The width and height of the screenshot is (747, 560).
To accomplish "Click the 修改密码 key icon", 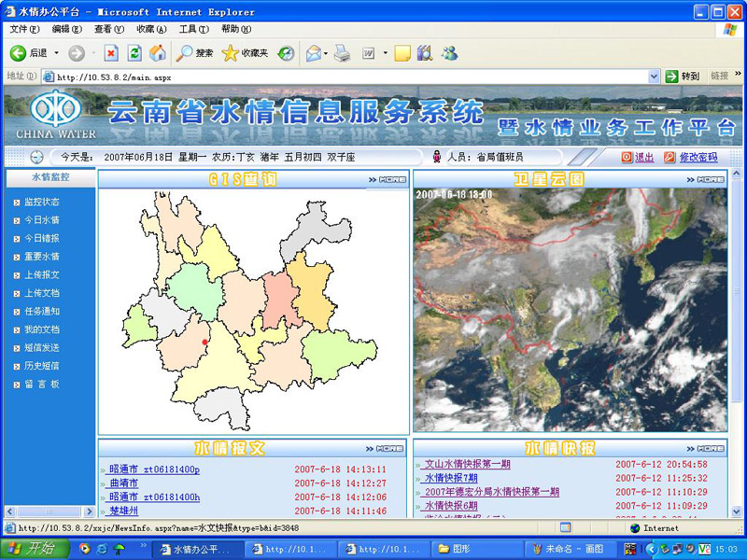I will (669, 157).
